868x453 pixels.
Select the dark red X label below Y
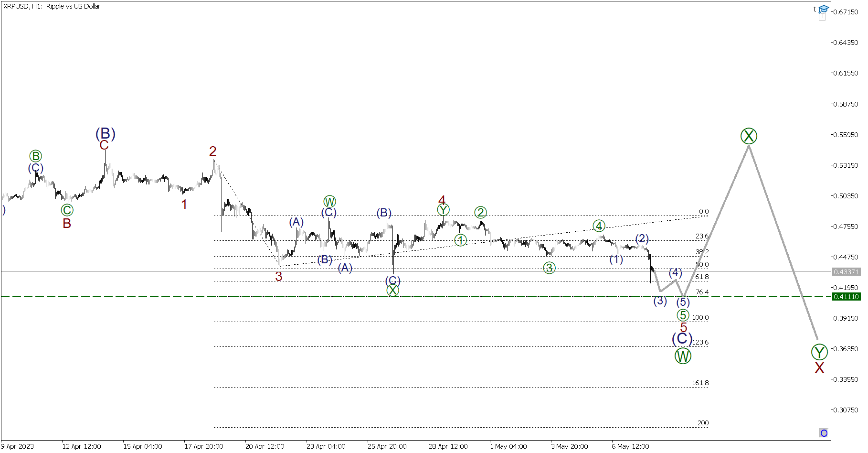tap(819, 368)
